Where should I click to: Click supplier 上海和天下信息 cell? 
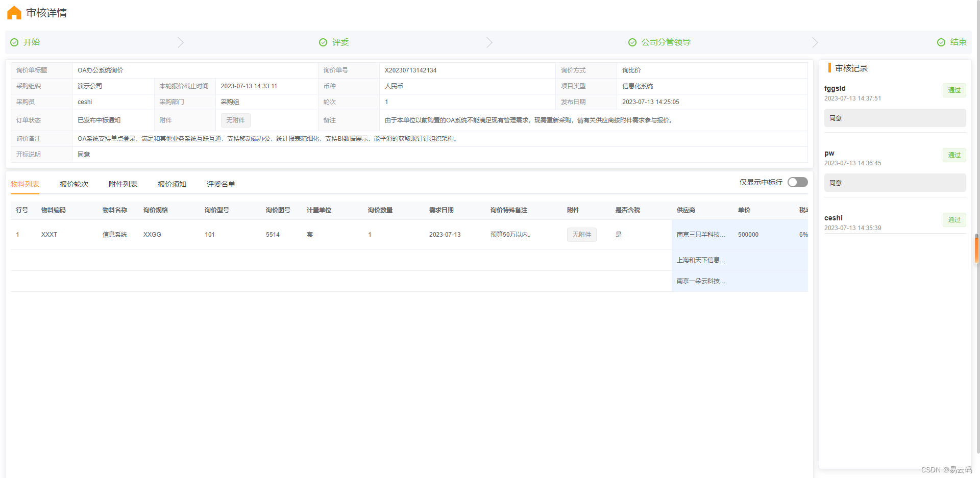coord(701,260)
